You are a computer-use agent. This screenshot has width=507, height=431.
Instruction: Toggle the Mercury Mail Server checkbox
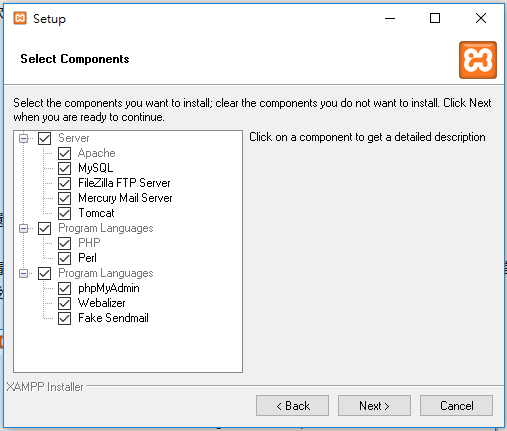coord(64,198)
